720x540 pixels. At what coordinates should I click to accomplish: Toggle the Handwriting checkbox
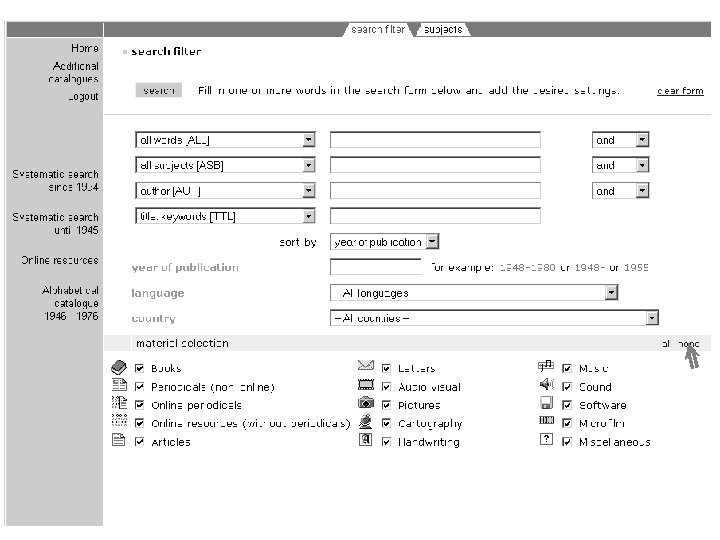pyautogui.click(x=386, y=442)
